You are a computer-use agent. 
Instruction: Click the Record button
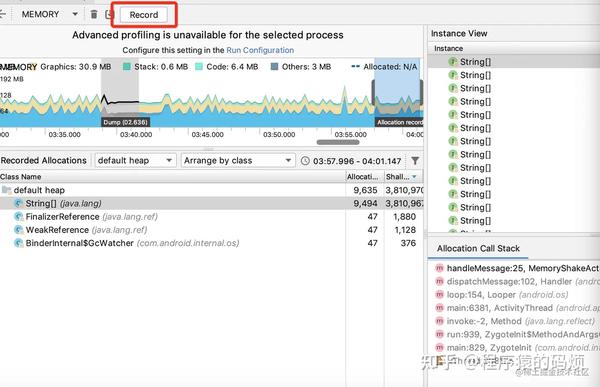144,15
